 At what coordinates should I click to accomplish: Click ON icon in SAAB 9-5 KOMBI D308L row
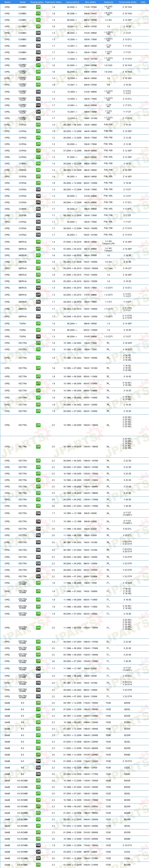click(38, 858)
